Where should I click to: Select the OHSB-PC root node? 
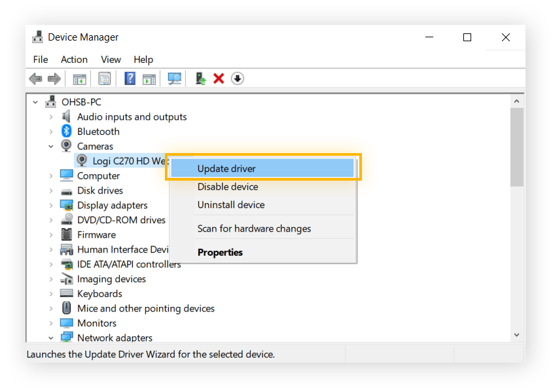pos(81,102)
